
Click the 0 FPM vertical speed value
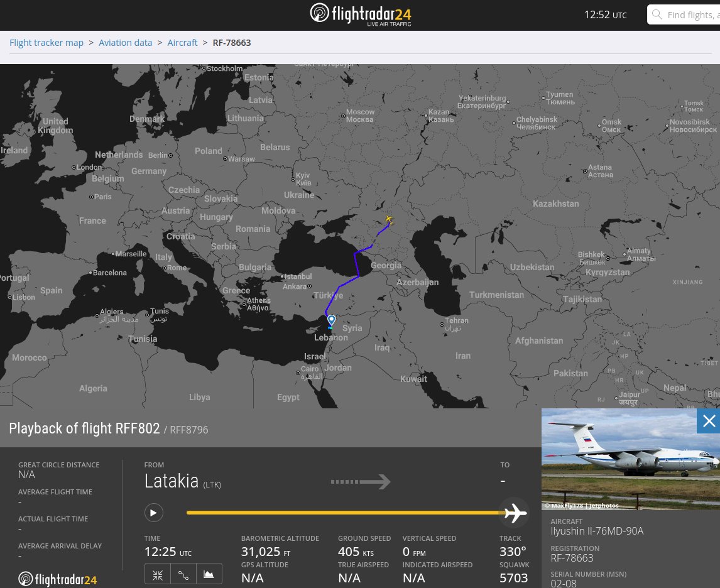pyautogui.click(x=414, y=552)
